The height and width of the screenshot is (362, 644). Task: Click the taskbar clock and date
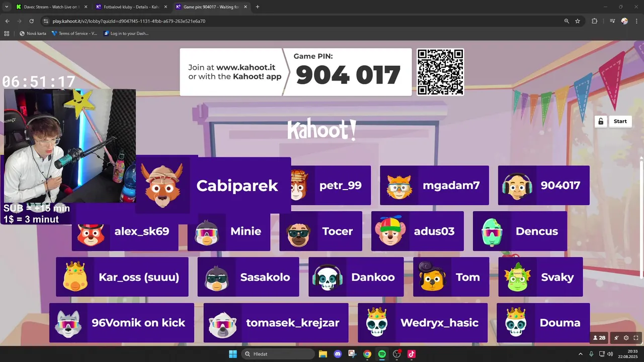628,354
